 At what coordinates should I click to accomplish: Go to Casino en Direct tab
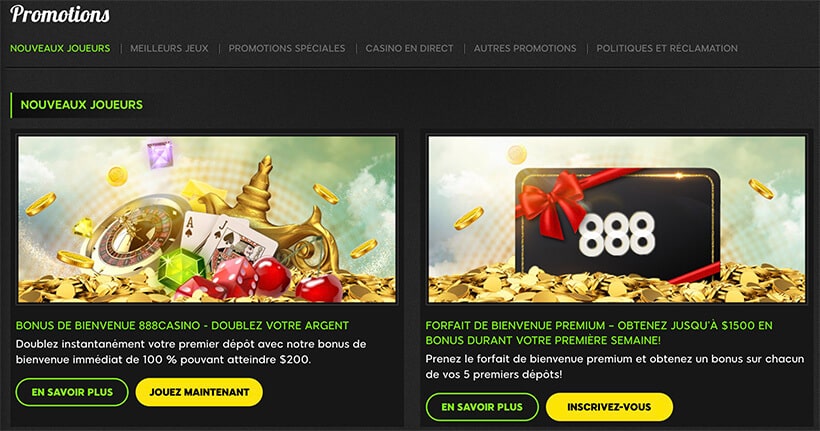[x=409, y=48]
